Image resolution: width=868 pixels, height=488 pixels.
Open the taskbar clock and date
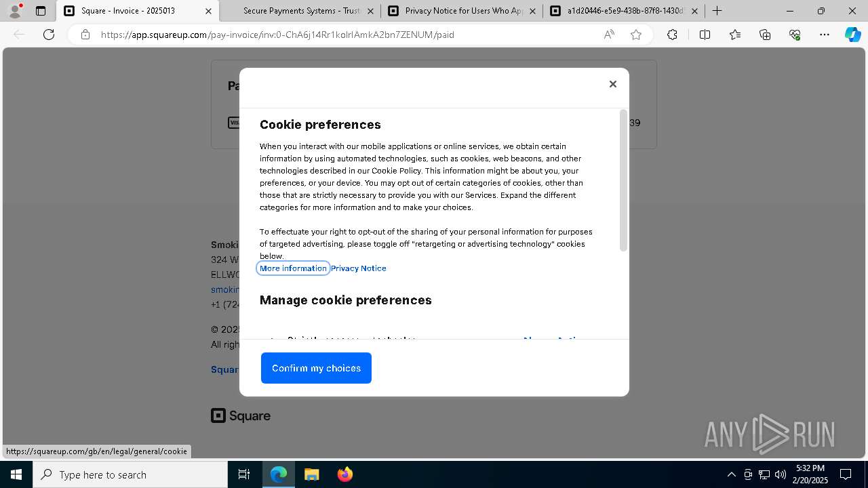(x=810, y=474)
